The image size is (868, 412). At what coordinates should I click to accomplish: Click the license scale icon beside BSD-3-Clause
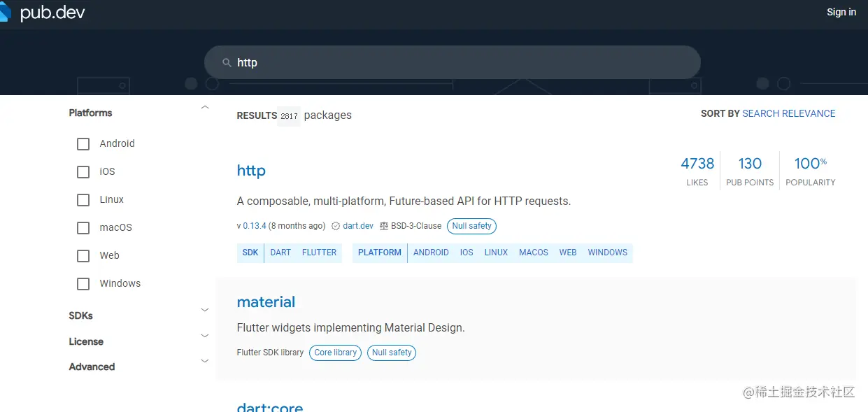(x=384, y=226)
